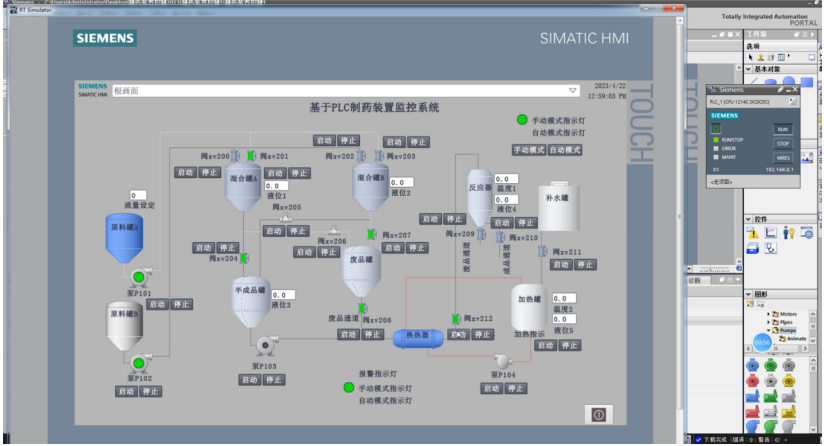Select the user view control icon
Image resolution: width=824 pixels, height=446 pixels.
(x=788, y=232)
